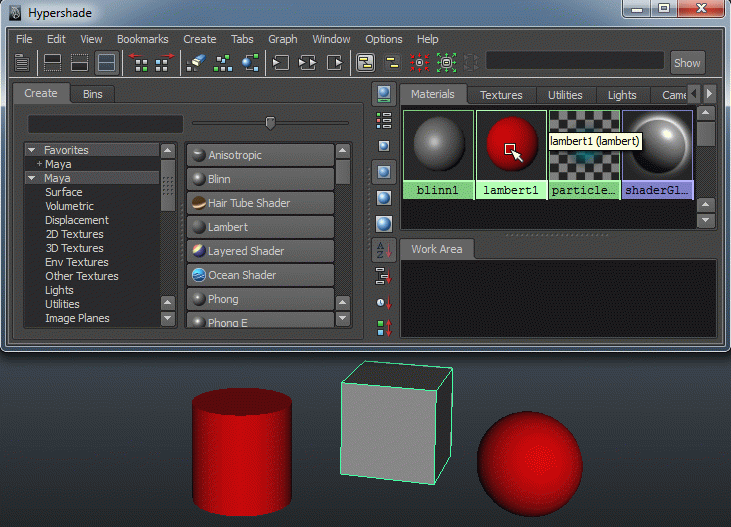Click the Ocean Shader icon

(x=199, y=275)
